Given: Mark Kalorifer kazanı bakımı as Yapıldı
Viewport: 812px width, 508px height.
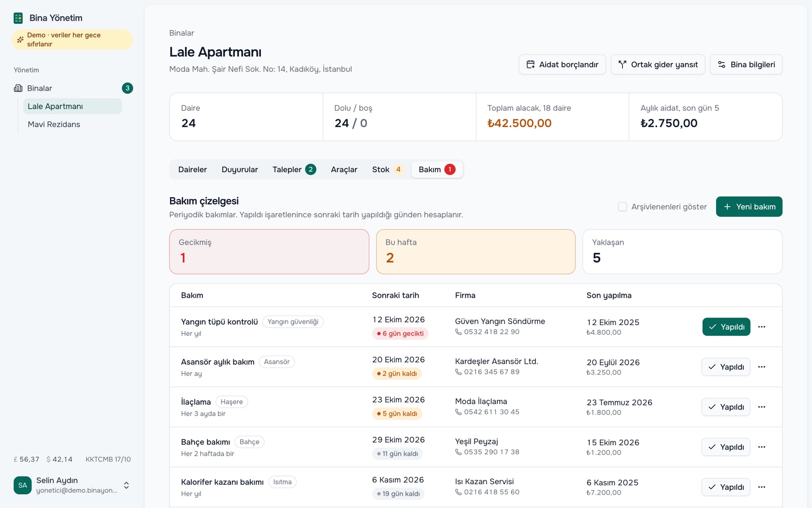Looking at the screenshot, I should coord(726,487).
